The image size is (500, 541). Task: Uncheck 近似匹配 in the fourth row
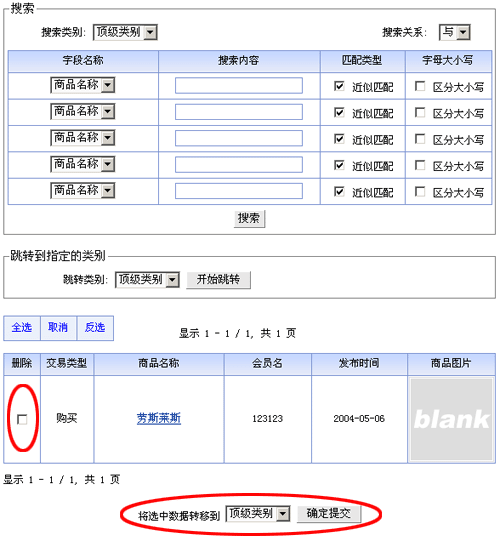point(339,165)
